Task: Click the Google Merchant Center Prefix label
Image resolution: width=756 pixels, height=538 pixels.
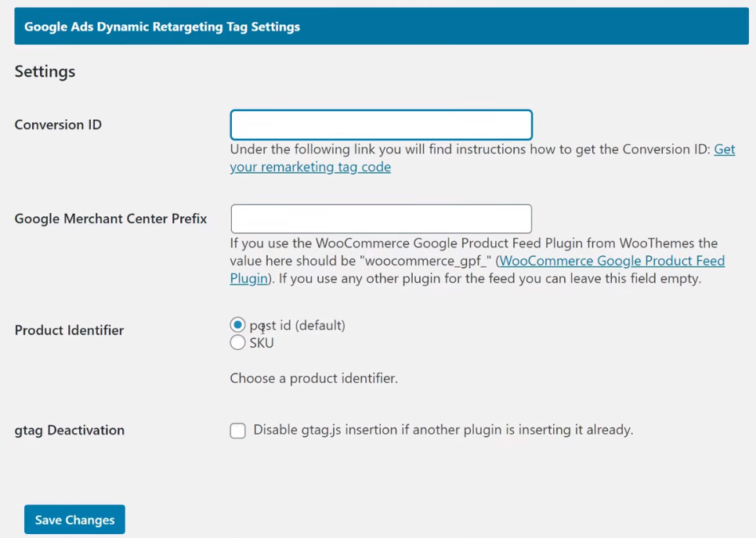Action: 110,218
